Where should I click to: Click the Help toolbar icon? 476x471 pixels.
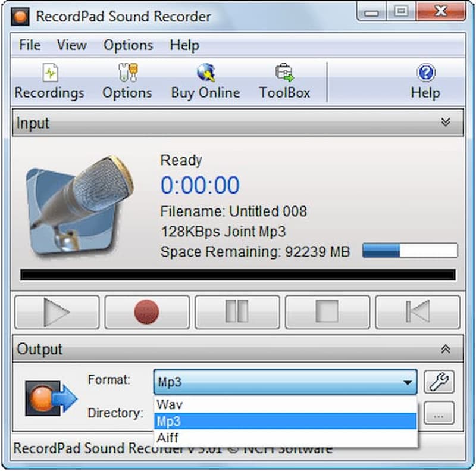click(x=425, y=83)
